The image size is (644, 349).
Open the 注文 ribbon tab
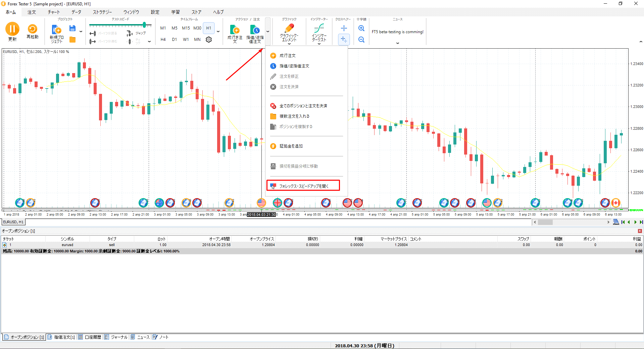pyautogui.click(x=32, y=12)
